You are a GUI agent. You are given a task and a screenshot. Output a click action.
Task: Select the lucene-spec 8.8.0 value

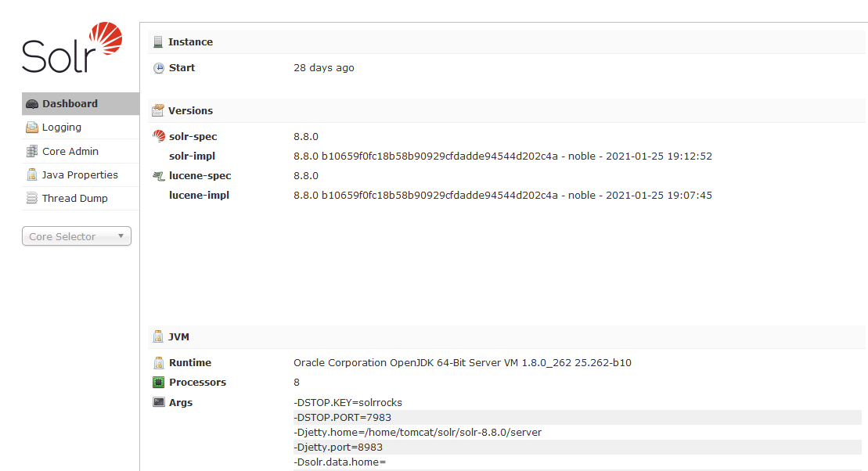(x=306, y=176)
